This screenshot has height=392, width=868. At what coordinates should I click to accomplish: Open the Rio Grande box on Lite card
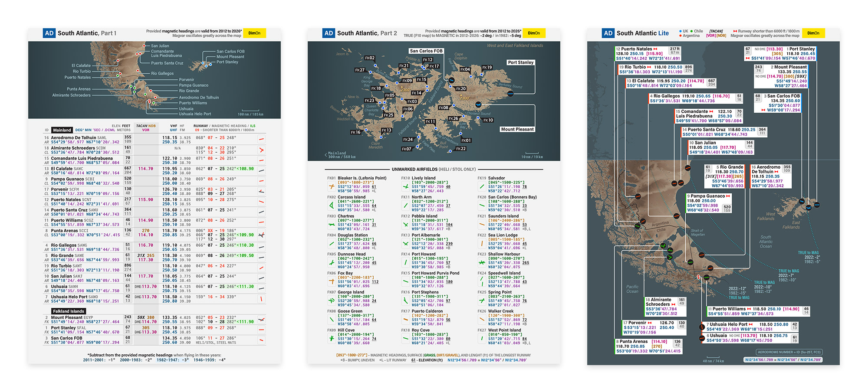tap(724, 176)
